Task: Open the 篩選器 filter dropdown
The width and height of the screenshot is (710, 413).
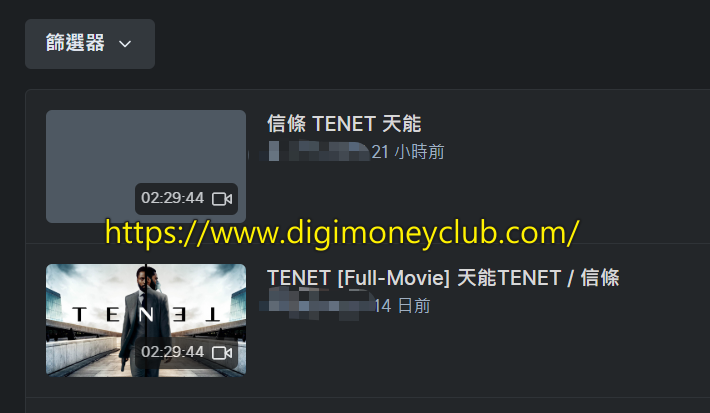Action: [x=90, y=44]
